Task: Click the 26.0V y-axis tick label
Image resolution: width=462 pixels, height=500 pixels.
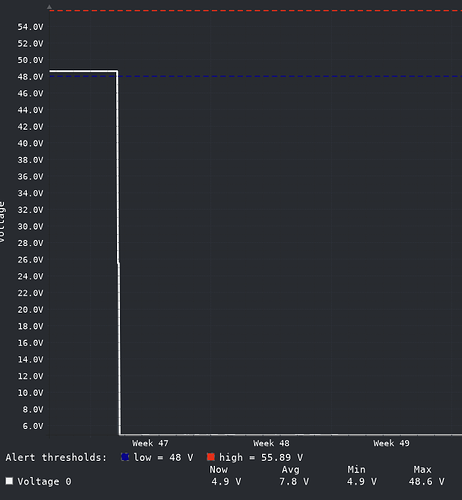Action: point(30,260)
